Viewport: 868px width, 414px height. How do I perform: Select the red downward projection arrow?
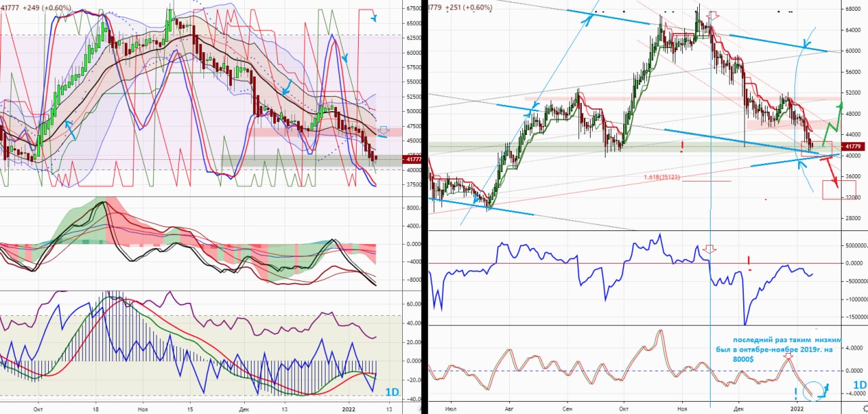coord(829,173)
